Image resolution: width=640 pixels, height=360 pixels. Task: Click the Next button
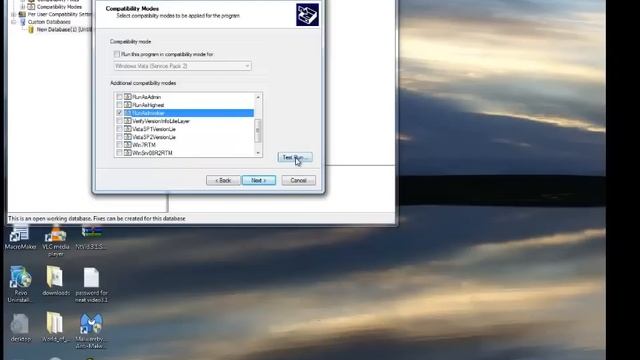tap(259, 180)
